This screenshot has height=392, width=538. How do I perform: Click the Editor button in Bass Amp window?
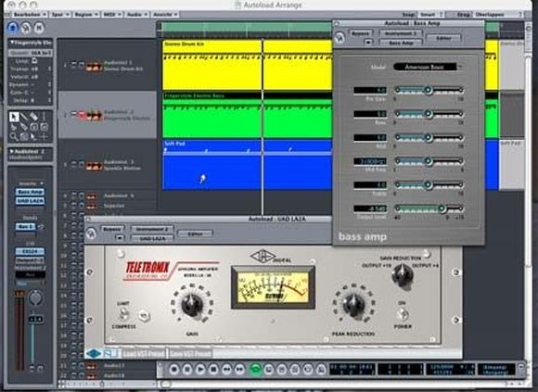[443, 38]
